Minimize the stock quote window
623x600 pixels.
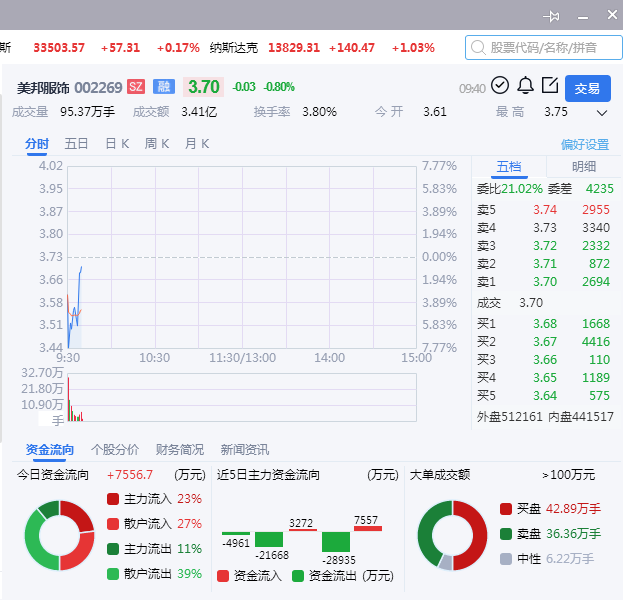[583, 17]
